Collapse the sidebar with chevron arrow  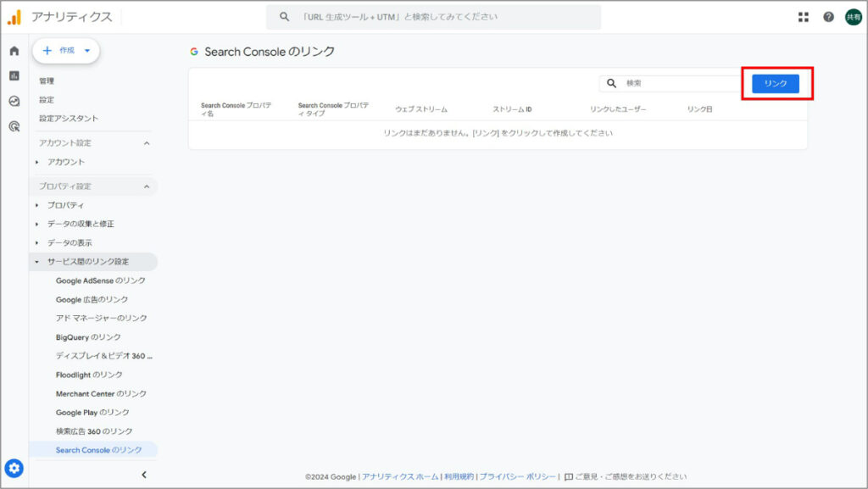click(x=144, y=475)
